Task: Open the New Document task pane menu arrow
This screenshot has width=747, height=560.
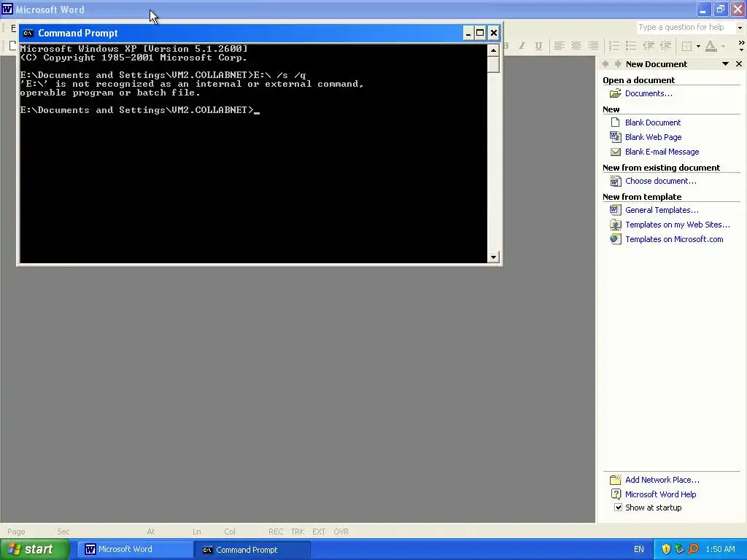Action: click(725, 64)
